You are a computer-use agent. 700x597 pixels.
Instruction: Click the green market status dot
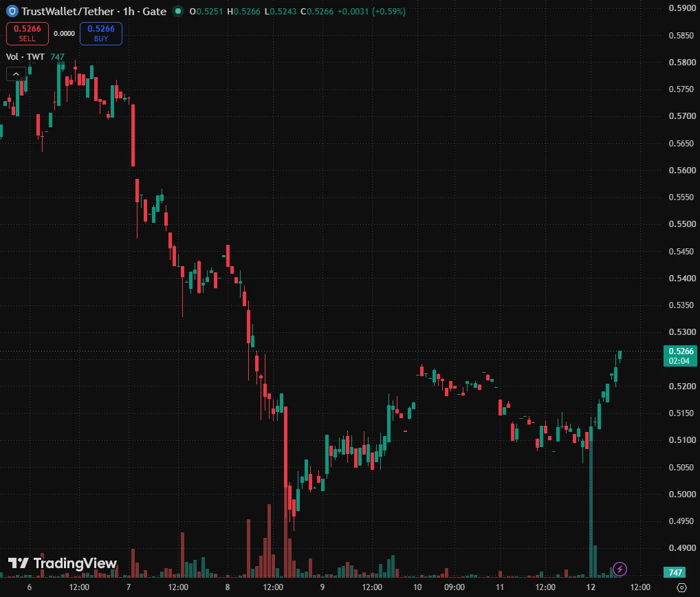click(x=177, y=11)
